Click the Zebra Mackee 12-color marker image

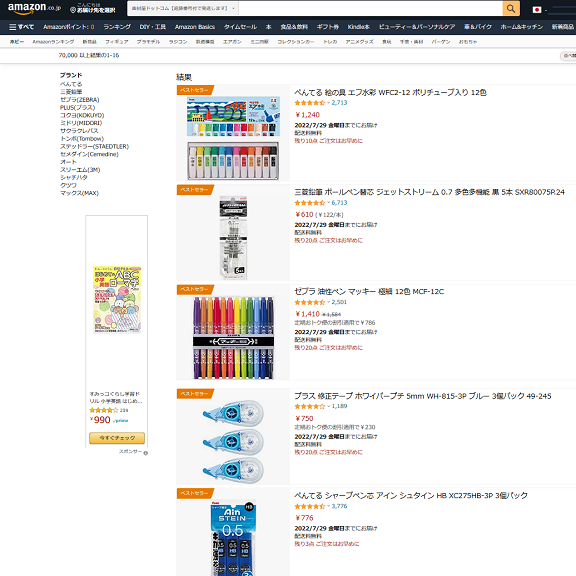(x=233, y=337)
